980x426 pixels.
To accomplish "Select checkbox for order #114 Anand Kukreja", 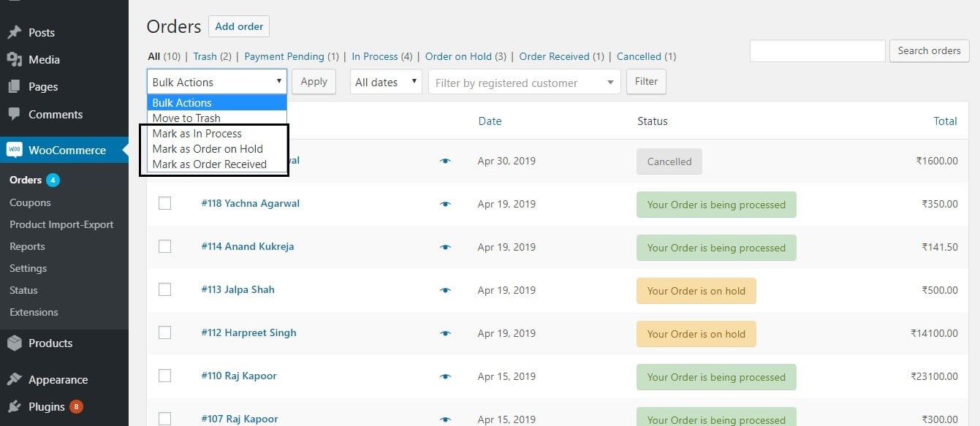I will (x=164, y=246).
